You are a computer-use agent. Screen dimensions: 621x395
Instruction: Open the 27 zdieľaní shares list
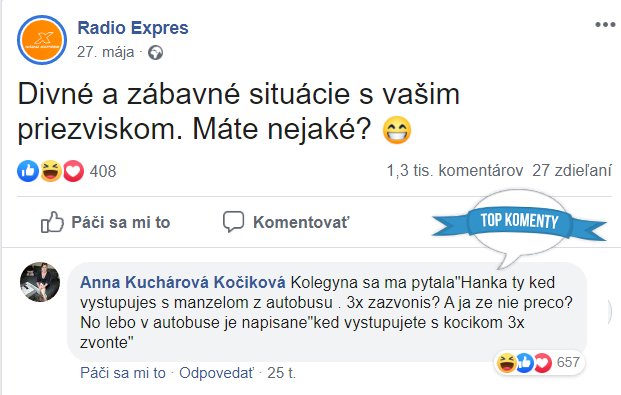[572, 171]
